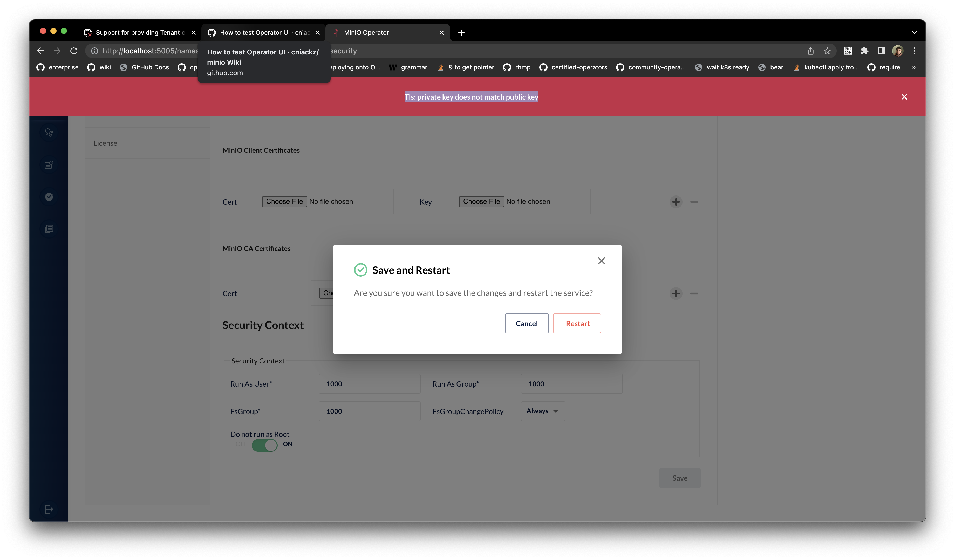Viewport: 955px width, 560px height.
Task: Click the Run As User input field
Action: point(369,384)
